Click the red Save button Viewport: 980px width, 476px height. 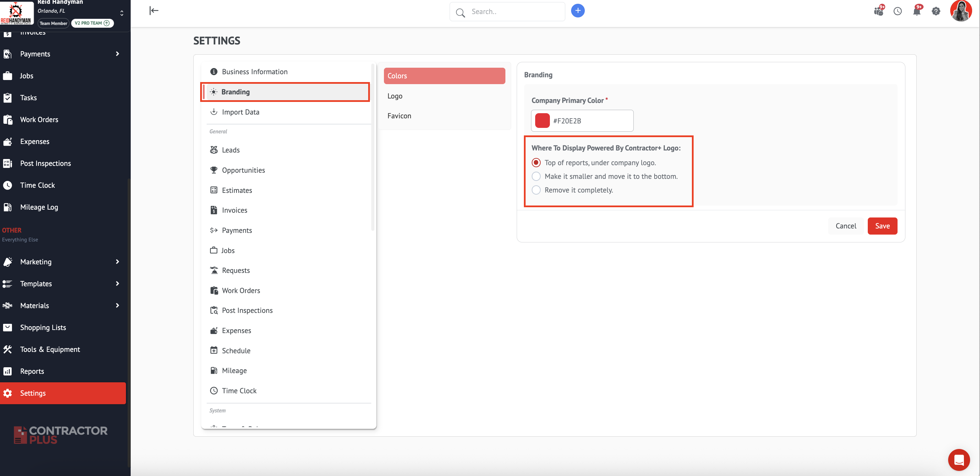pyautogui.click(x=882, y=226)
